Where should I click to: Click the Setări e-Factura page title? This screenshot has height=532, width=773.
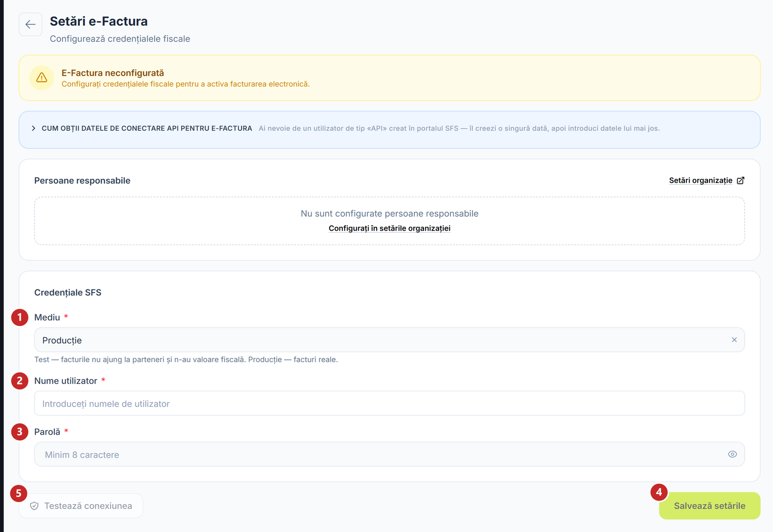(99, 21)
